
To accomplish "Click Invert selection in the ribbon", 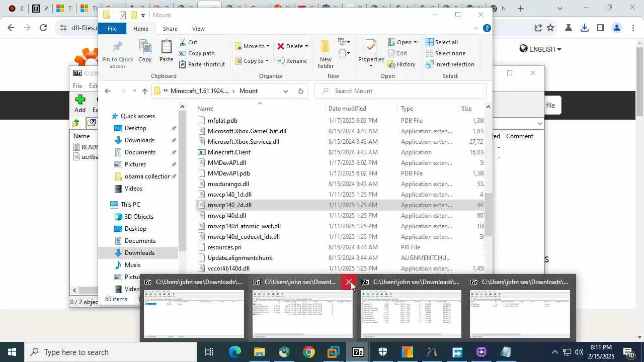I will pyautogui.click(x=450, y=64).
